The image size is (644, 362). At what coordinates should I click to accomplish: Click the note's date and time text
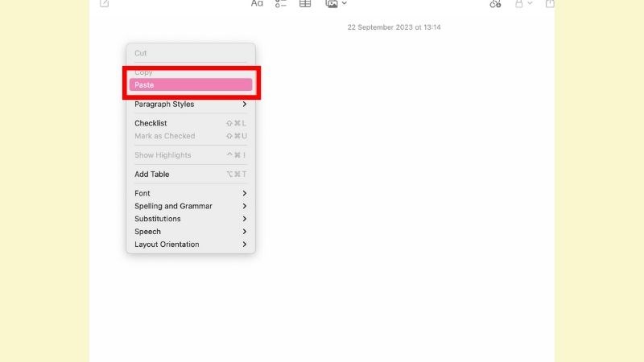pos(394,27)
